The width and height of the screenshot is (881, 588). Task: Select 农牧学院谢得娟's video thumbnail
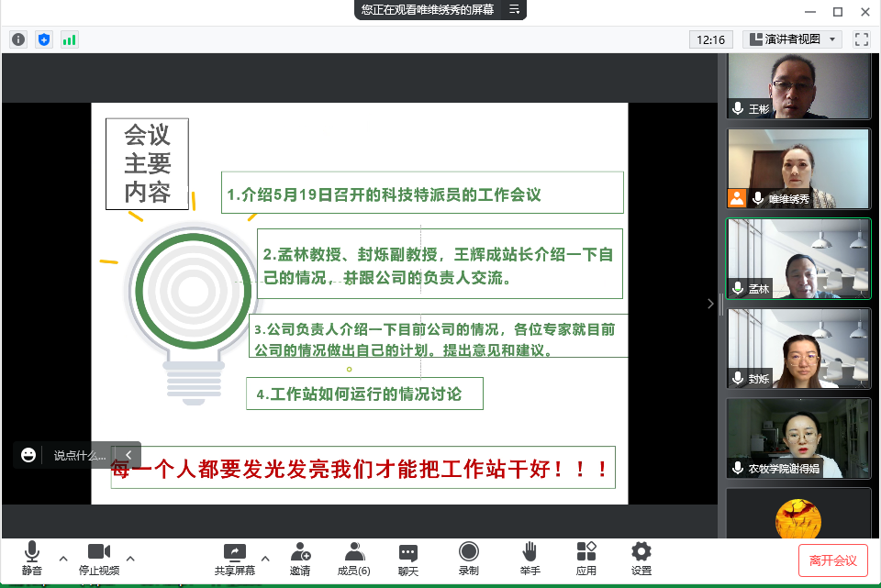pyautogui.click(x=798, y=438)
